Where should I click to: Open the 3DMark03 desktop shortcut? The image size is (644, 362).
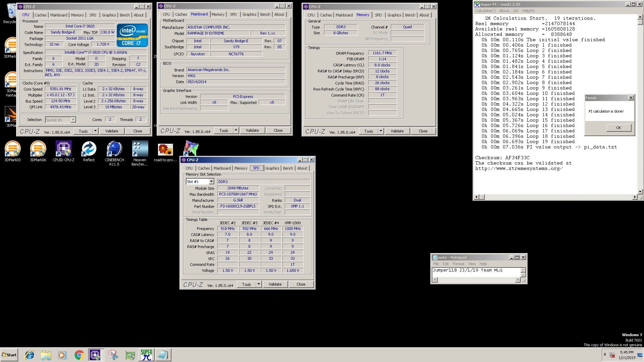(12, 151)
